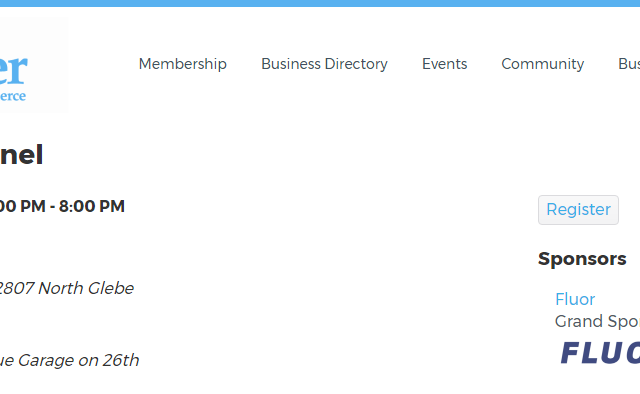Click the Grand Sponsor label
This screenshot has width=640, height=394.
[x=597, y=321]
